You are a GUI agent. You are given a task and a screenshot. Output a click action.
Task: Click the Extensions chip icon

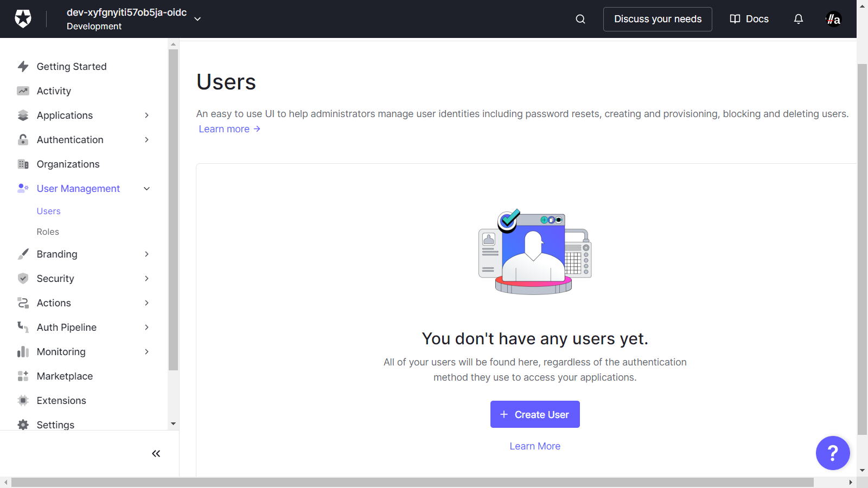(x=23, y=401)
